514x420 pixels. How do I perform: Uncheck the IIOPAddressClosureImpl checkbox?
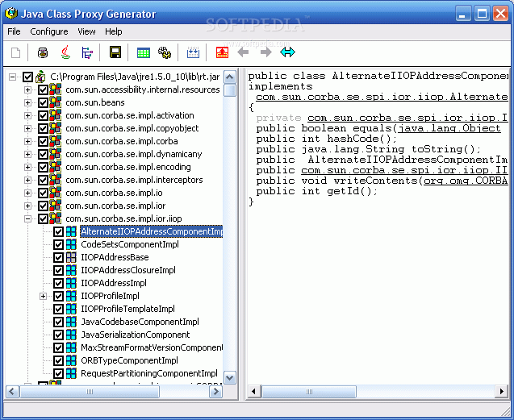pyautogui.click(x=58, y=270)
